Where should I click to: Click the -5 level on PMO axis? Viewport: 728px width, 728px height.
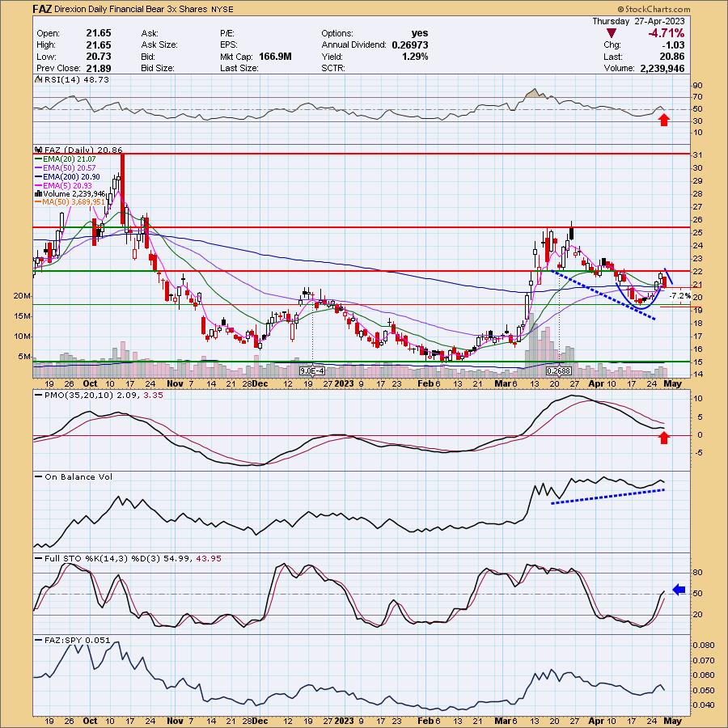pos(697,453)
